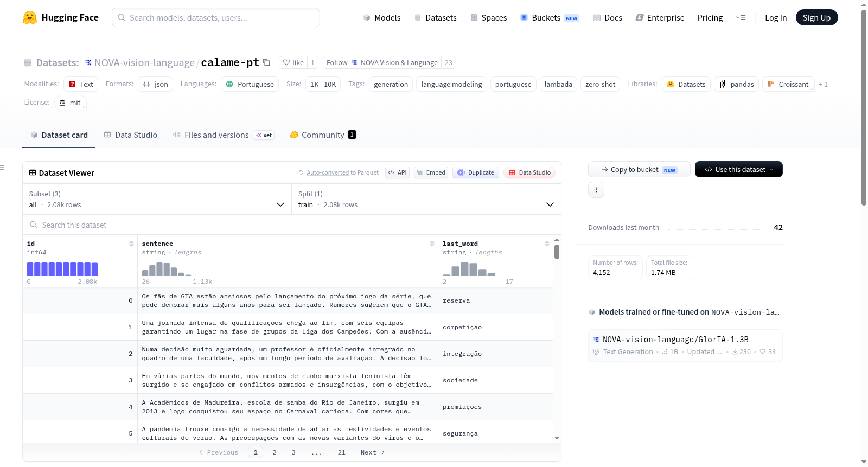This screenshot has height=467, width=868.
Task: Select the lambada tag
Action: click(558, 84)
